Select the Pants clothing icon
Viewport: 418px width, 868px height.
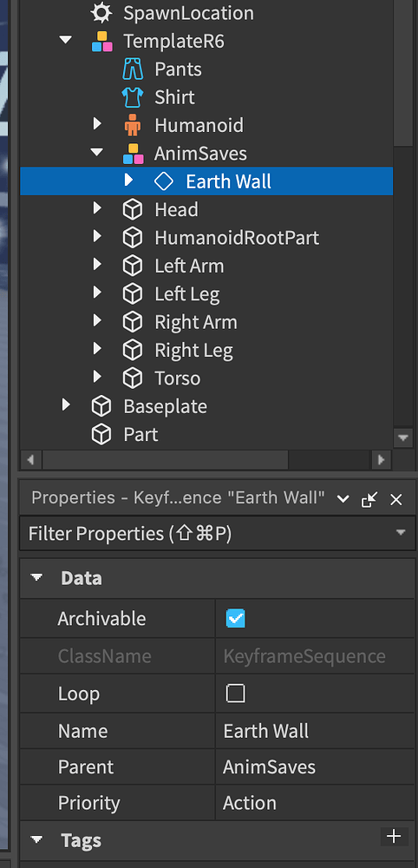[x=132, y=69]
